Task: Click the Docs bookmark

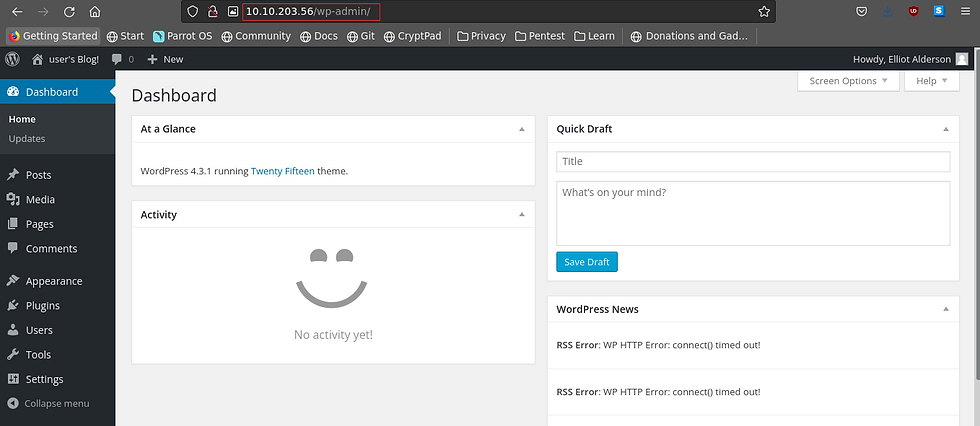Action: click(319, 36)
